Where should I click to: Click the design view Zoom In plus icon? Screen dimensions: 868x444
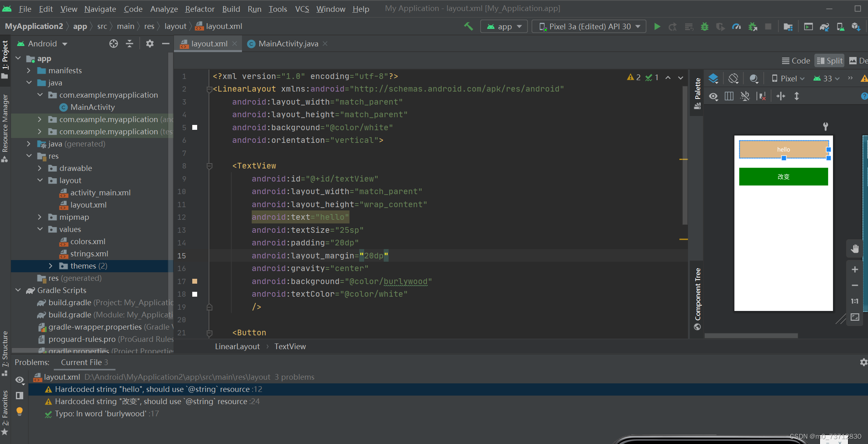(x=855, y=269)
